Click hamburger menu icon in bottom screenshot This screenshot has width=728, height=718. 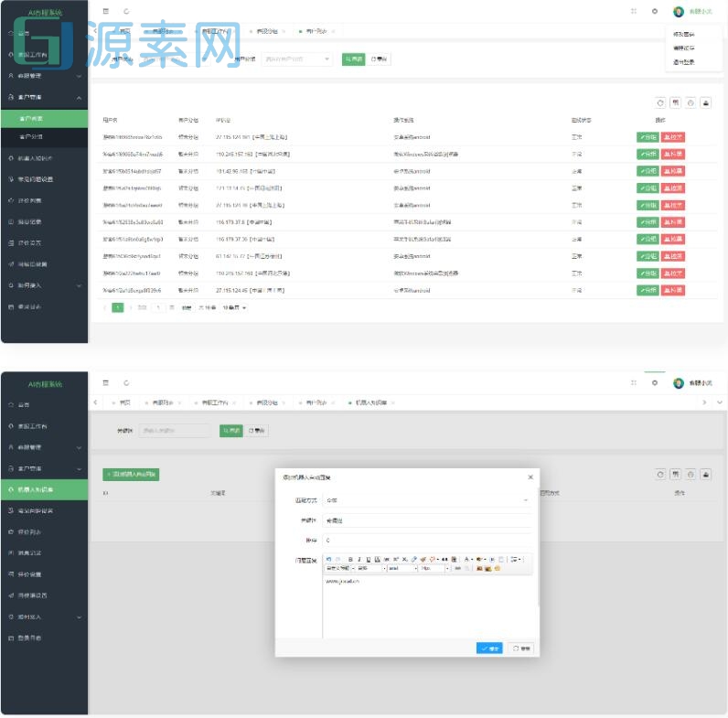point(106,382)
